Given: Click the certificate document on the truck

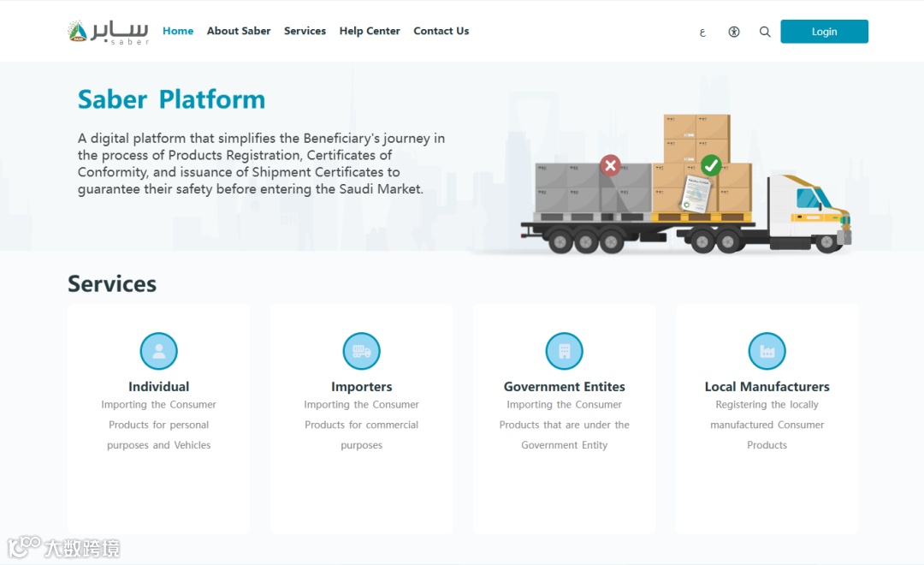Looking at the screenshot, I should point(696,193).
